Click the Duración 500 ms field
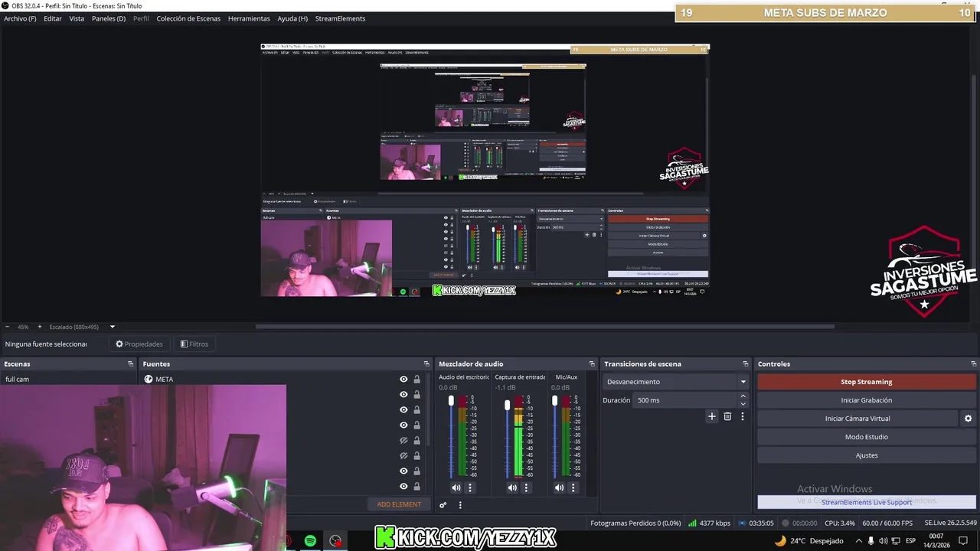Image resolution: width=980 pixels, height=551 pixels. pyautogui.click(x=685, y=400)
